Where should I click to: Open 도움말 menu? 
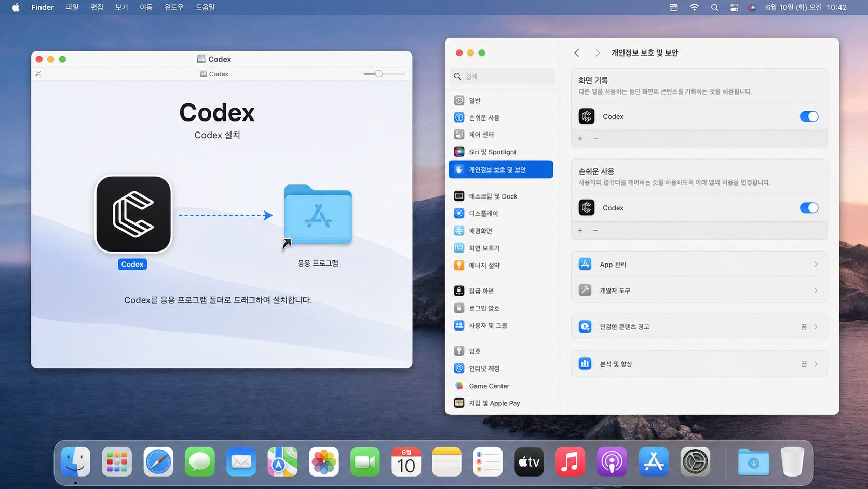click(205, 7)
